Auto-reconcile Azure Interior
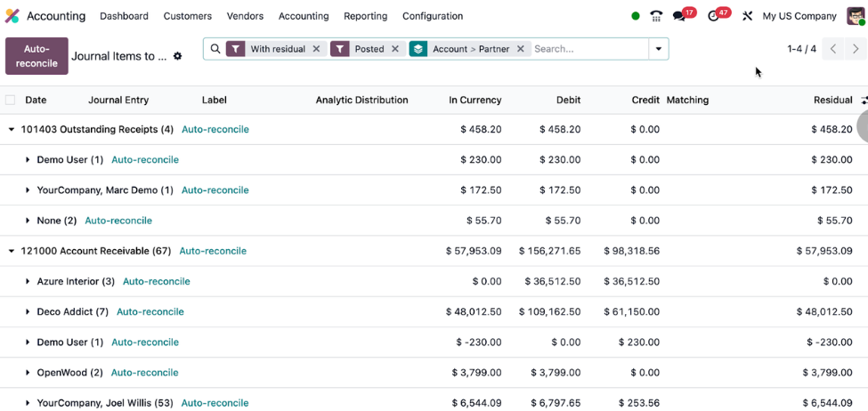This screenshot has height=411, width=868. 157,281
